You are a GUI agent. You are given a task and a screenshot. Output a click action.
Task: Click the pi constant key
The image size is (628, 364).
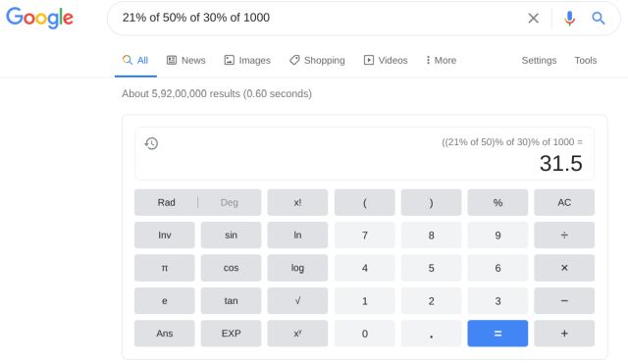[x=165, y=268]
